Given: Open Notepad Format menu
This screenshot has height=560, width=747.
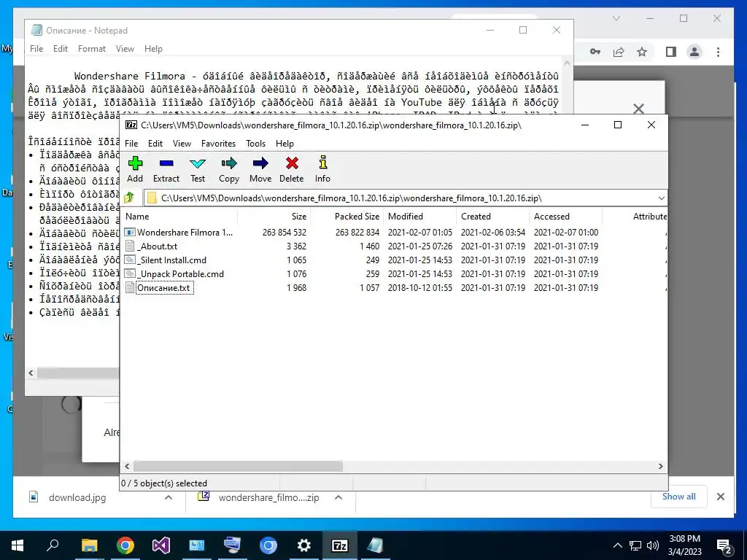Looking at the screenshot, I should point(91,49).
